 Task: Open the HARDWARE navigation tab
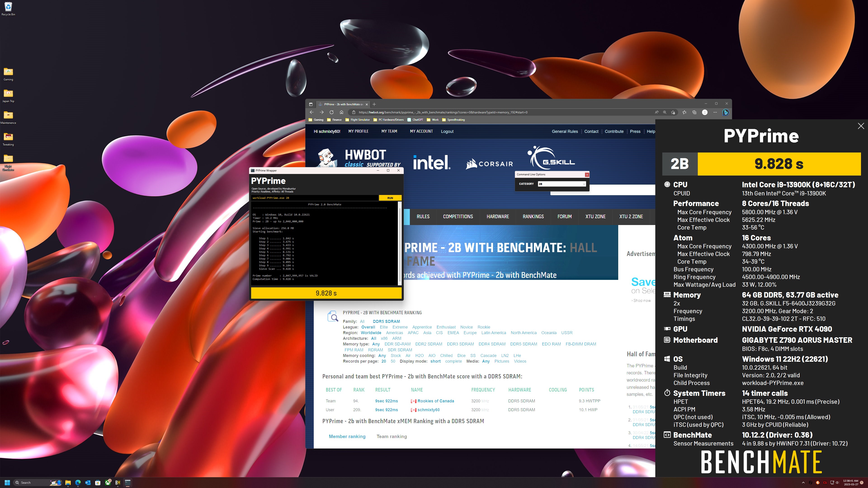coord(498,217)
